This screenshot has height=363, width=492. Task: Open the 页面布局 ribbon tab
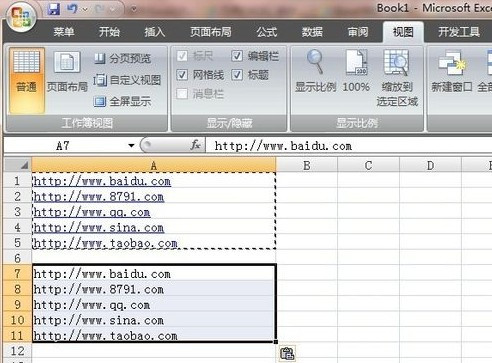click(211, 32)
